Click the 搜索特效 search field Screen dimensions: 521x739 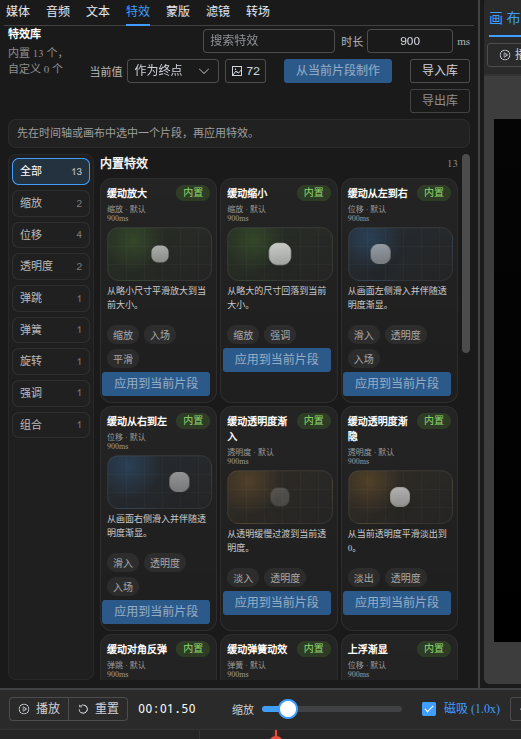pos(269,41)
